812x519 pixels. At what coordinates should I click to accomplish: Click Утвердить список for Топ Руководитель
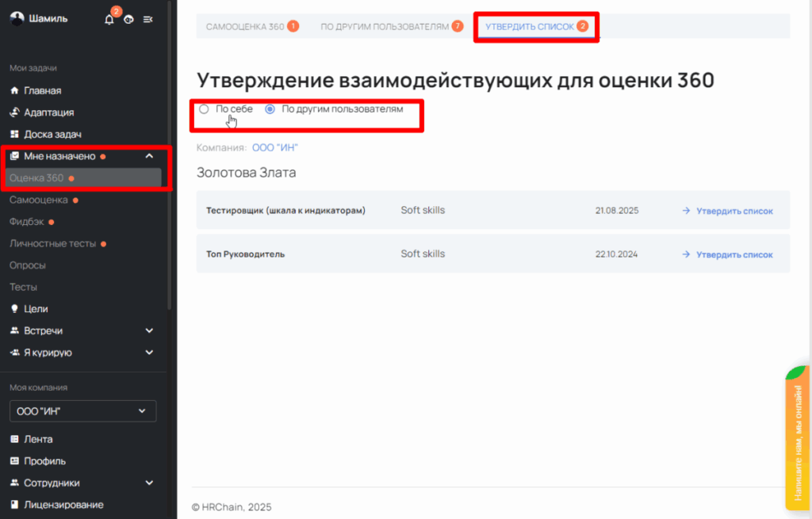tap(727, 254)
